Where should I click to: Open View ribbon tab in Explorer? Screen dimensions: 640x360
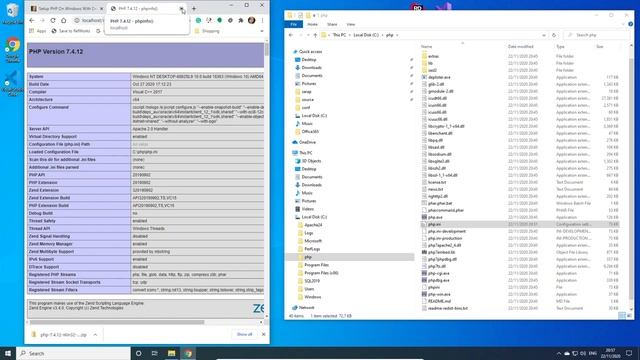coord(350,24)
